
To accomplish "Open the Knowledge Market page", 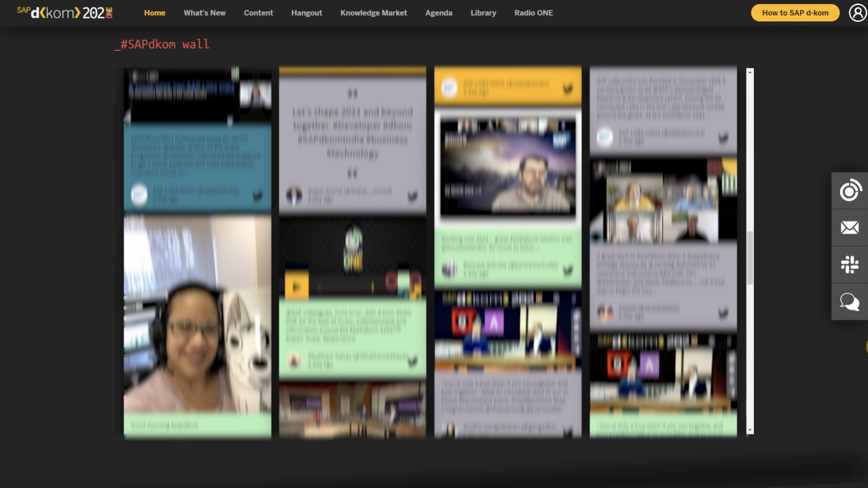I will pos(373,13).
